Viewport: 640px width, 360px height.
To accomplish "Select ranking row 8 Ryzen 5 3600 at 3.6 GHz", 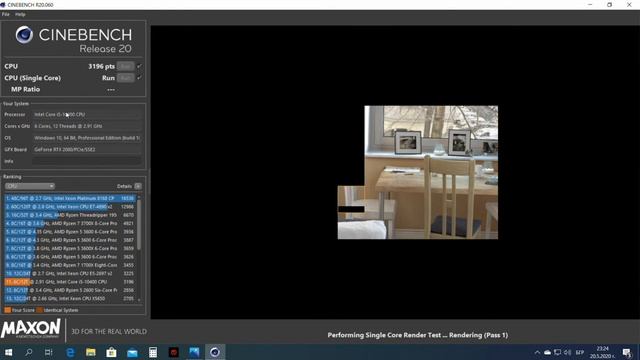I will point(70,257).
